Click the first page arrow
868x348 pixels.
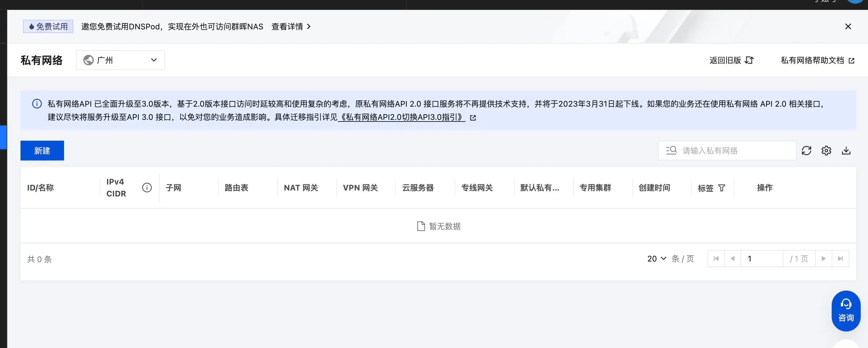(716, 259)
